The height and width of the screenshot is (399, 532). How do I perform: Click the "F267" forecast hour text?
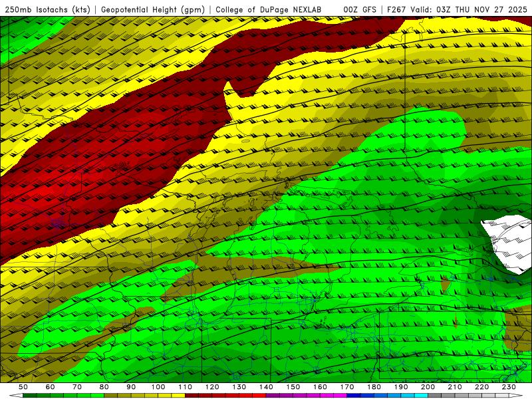[396, 9]
